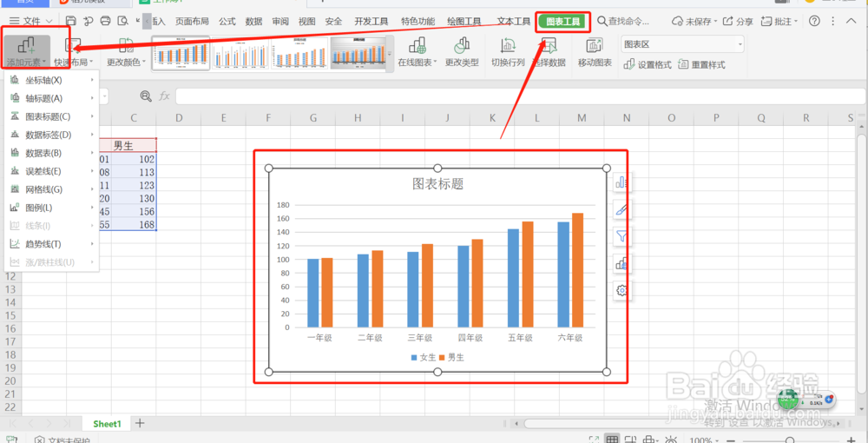Click the Print icon in quick toolbar

(106, 21)
